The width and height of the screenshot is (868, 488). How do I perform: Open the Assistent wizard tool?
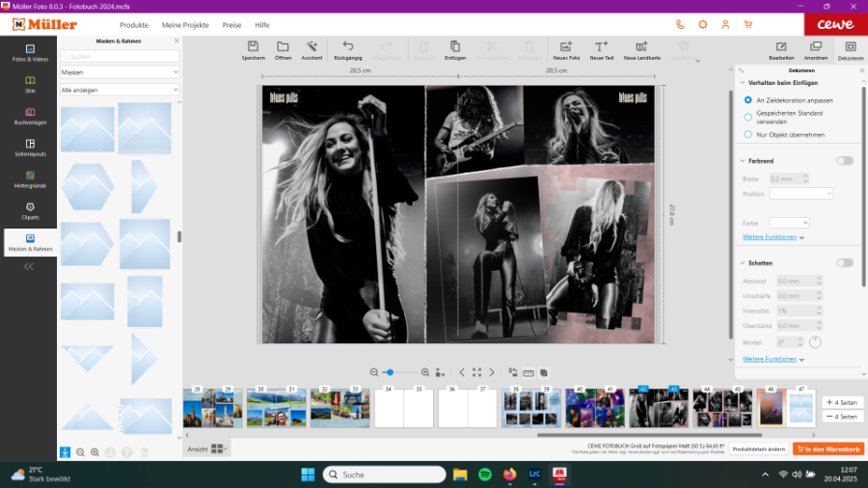click(312, 47)
